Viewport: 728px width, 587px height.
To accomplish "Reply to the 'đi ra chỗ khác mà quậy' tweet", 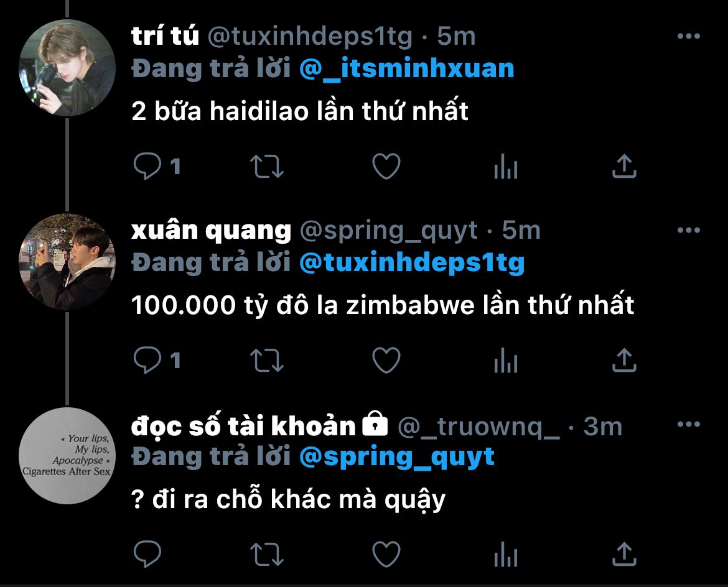I will [x=147, y=554].
